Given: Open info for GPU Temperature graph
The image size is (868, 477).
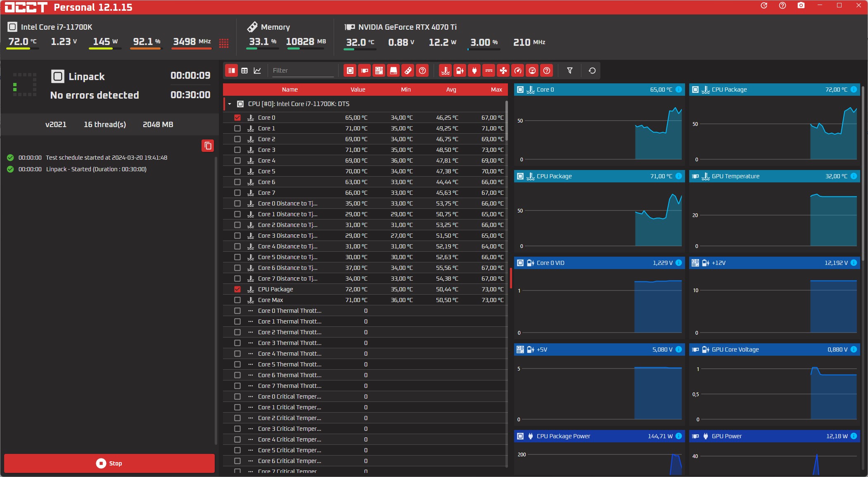Looking at the screenshot, I should pyautogui.click(x=854, y=176).
